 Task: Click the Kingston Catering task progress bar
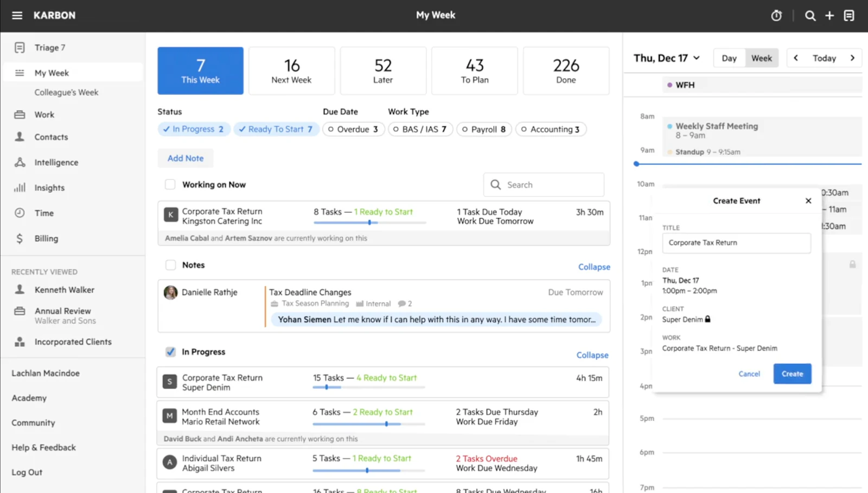click(x=369, y=222)
